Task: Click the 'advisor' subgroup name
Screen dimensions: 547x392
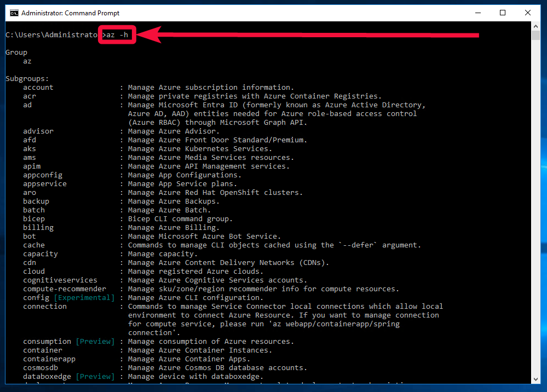Action: (38, 131)
